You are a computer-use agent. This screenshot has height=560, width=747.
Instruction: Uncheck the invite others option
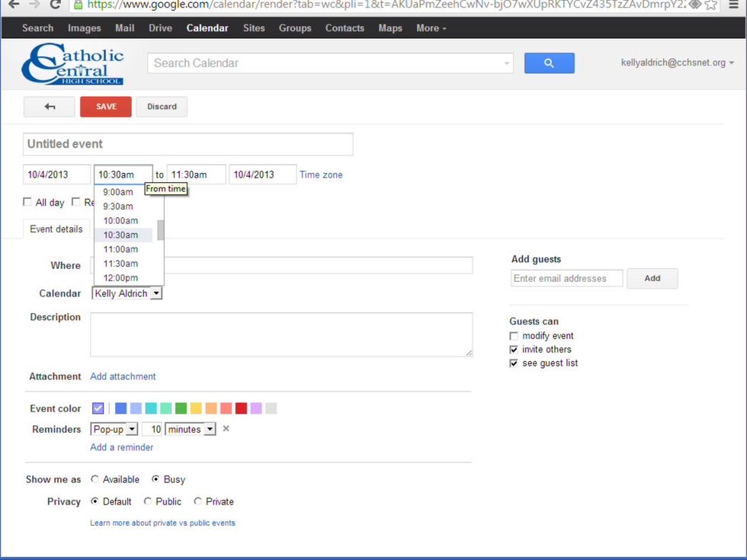(x=514, y=350)
